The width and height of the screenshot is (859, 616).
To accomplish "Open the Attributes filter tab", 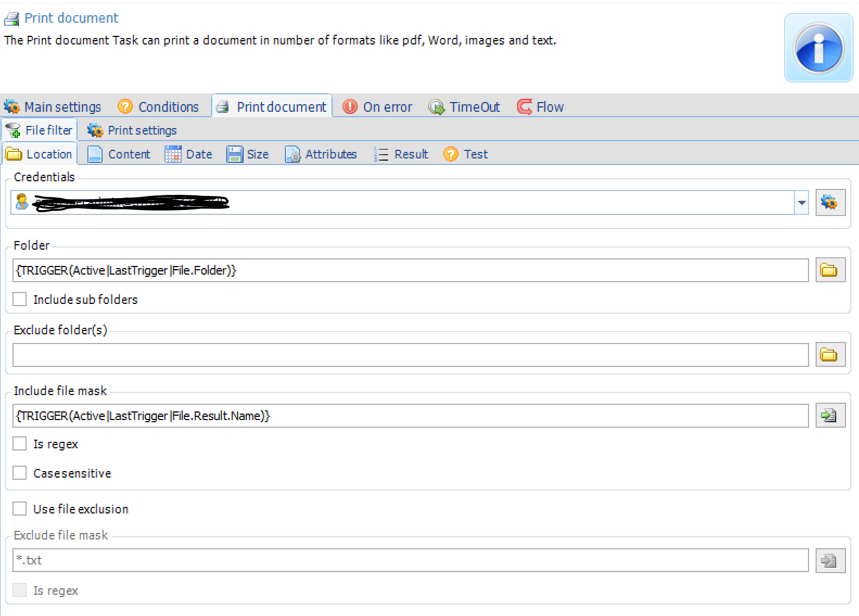I will coord(321,154).
